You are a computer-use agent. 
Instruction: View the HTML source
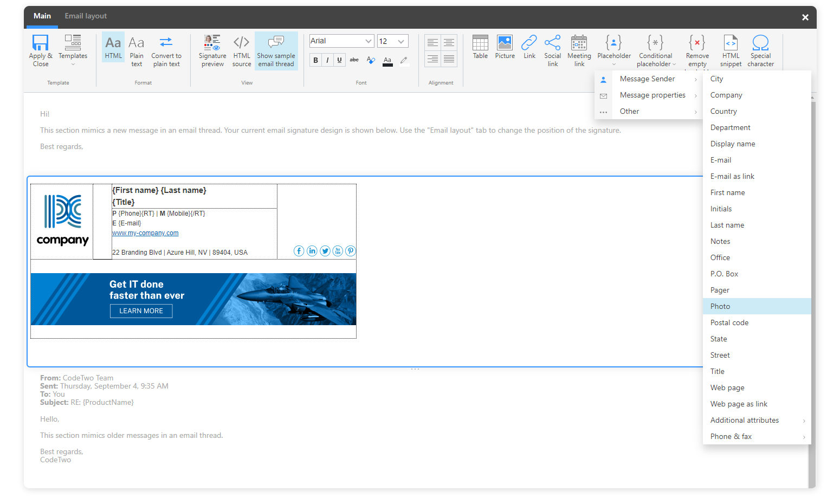click(x=241, y=50)
